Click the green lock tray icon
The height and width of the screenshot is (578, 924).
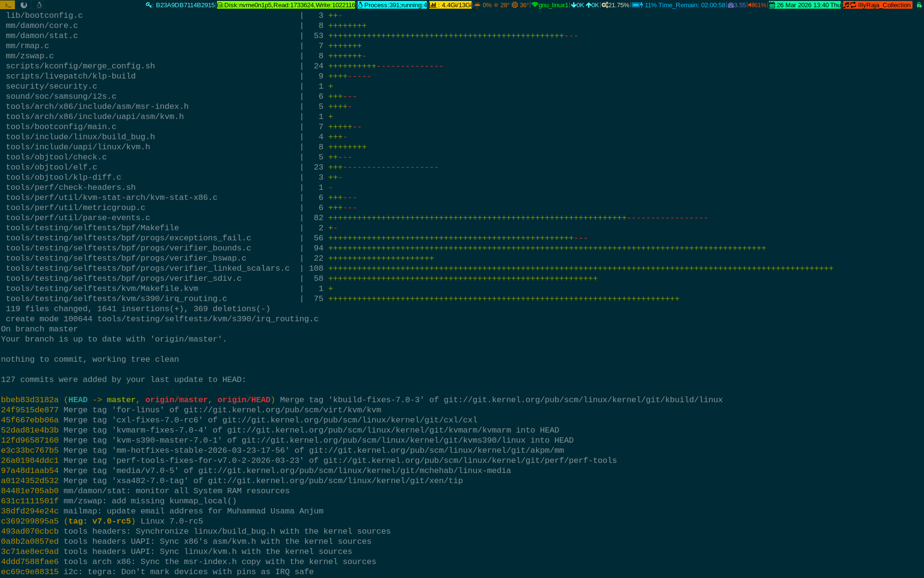pyautogui.click(x=919, y=5)
